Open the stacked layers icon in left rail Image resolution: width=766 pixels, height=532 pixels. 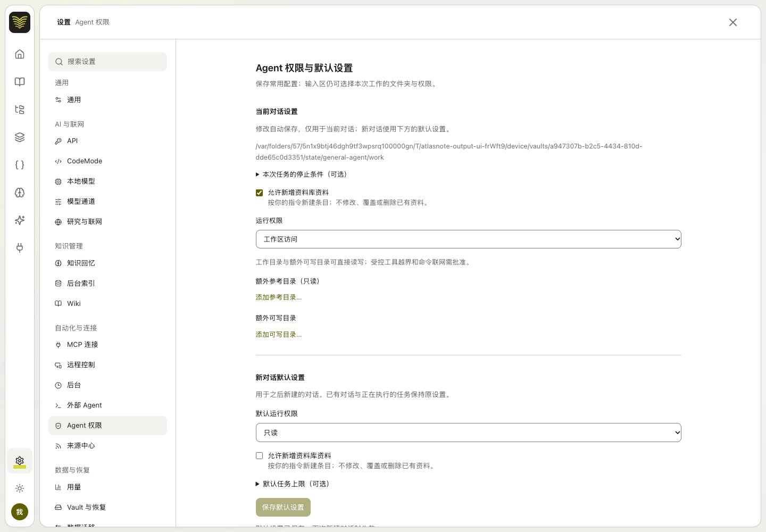pos(20,137)
